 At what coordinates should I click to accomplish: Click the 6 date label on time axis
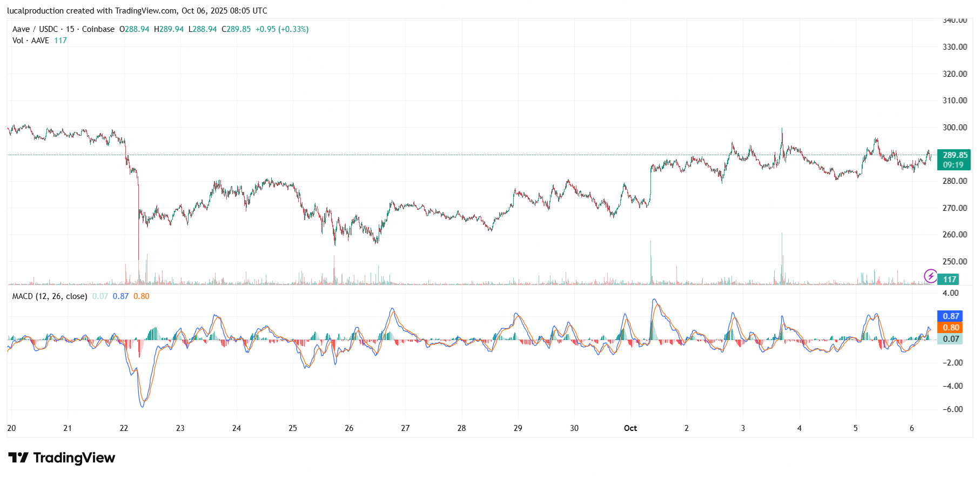[911, 428]
